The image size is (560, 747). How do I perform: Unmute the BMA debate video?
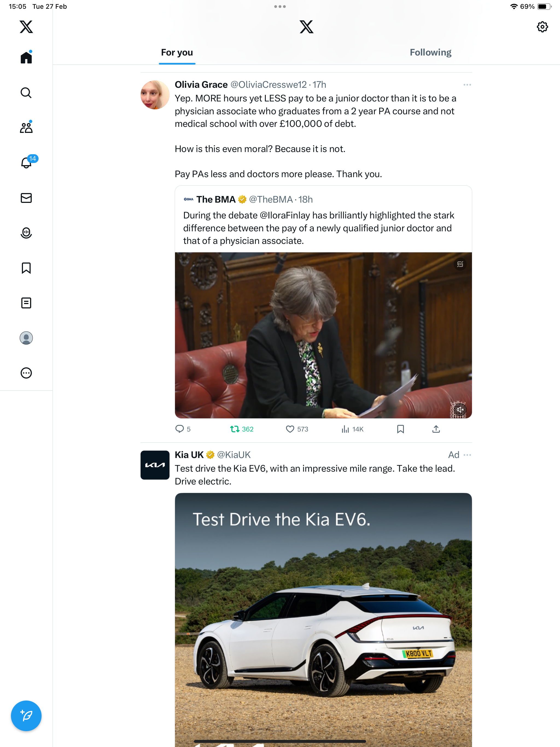click(x=460, y=410)
